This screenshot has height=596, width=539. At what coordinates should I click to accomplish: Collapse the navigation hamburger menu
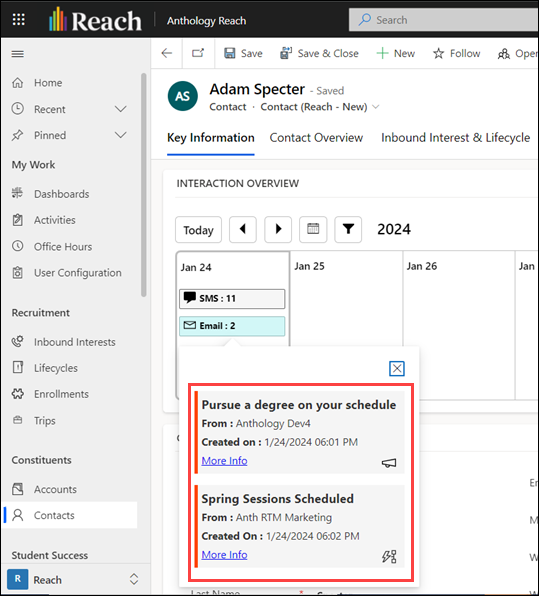tap(18, 54)
